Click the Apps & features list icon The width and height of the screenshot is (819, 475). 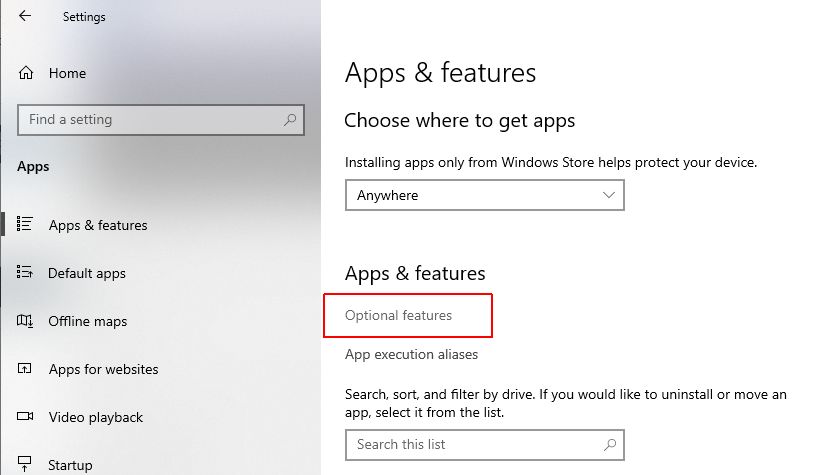coord(25,224)
